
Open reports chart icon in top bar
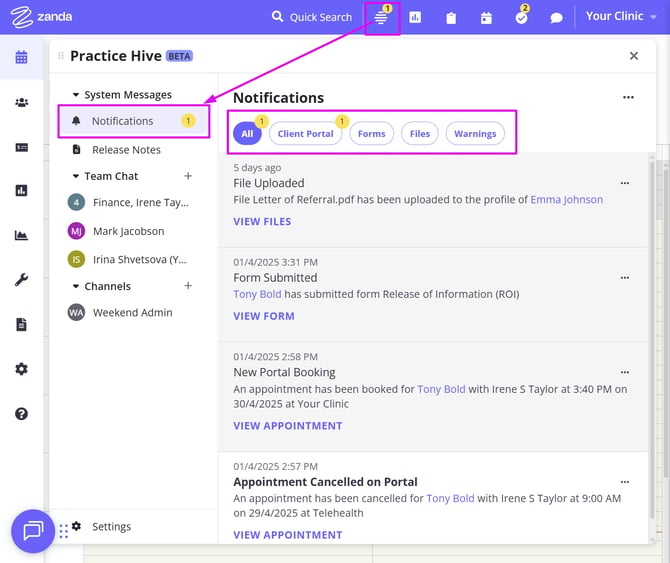click(415, 18)
